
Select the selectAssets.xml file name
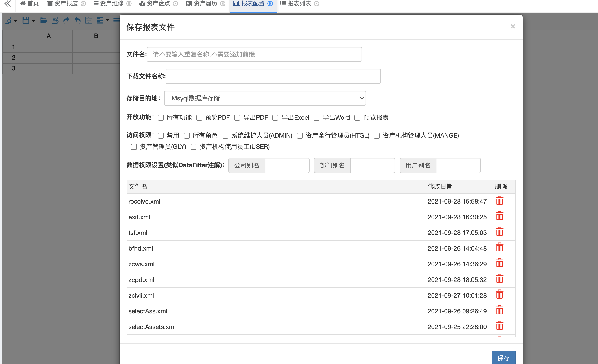click(x=152, y=327)
